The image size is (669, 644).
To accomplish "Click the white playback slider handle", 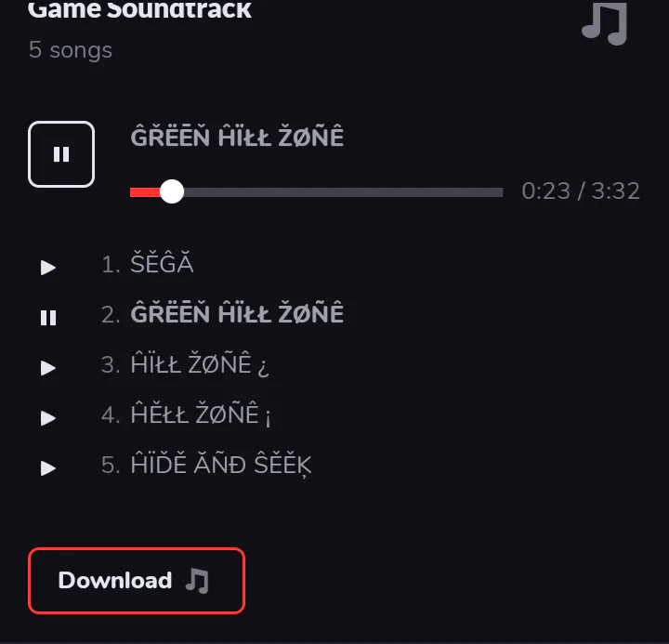I will (172, 191).
